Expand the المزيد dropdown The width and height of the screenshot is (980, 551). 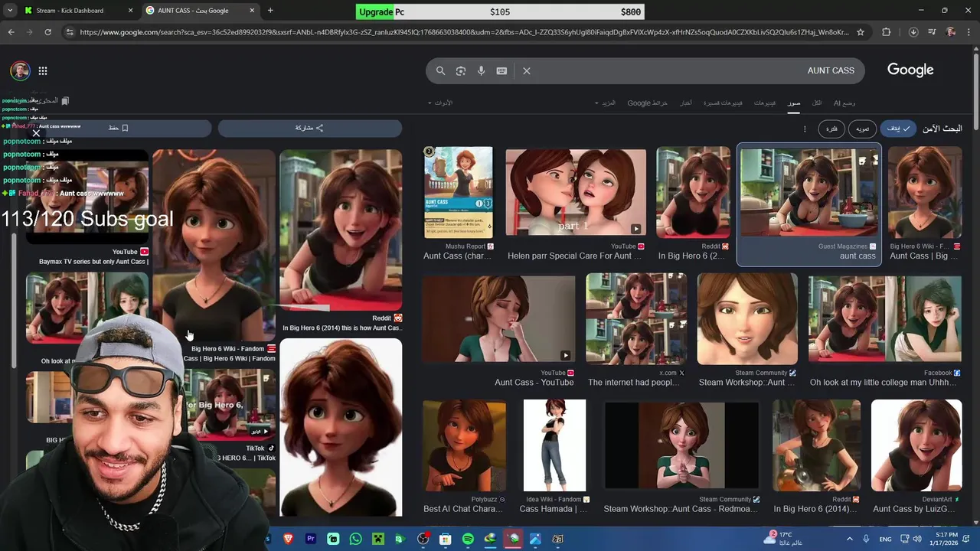[x=606, y=103]
